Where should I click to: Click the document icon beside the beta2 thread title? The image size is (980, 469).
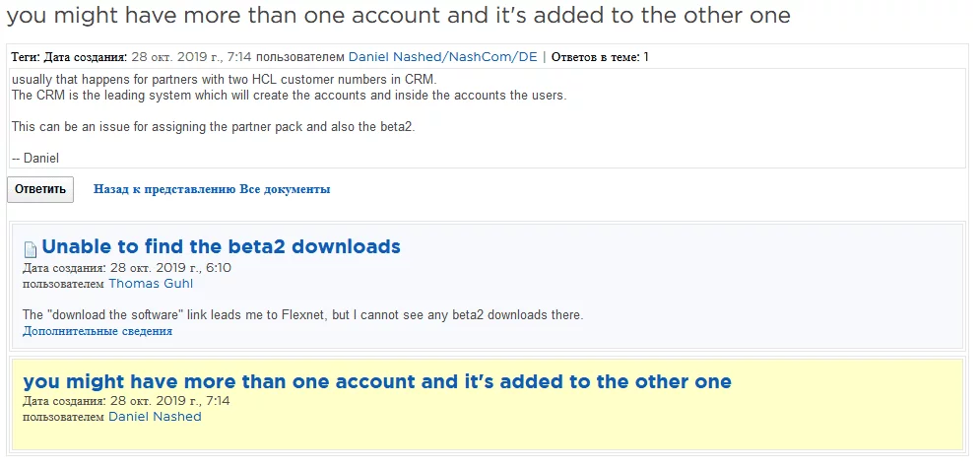[x=31, y=249]
